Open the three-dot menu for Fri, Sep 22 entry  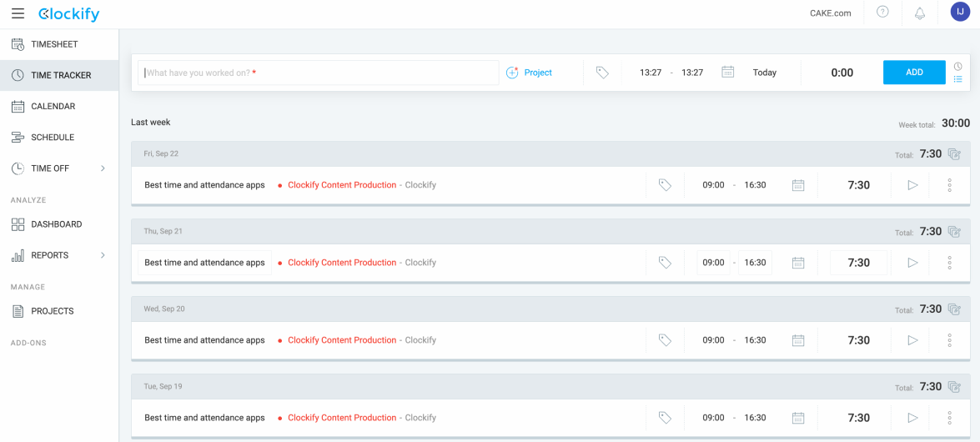point(949,185)
